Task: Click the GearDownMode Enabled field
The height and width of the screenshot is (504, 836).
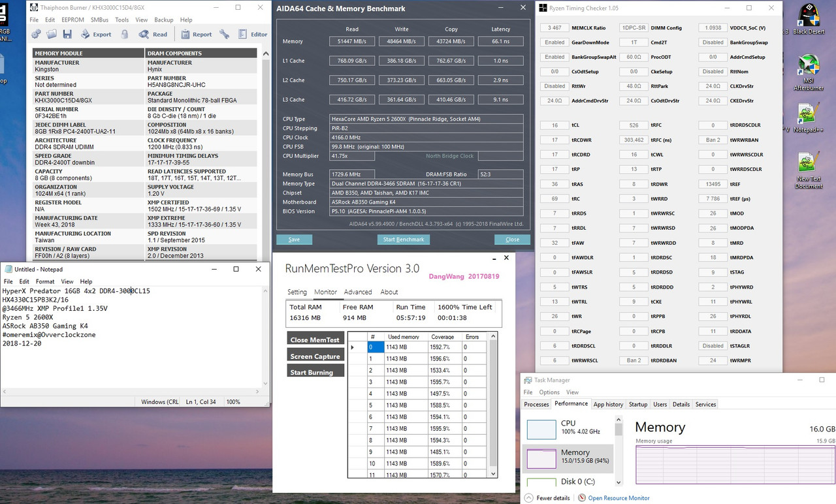Action: (x=555, y=42)
